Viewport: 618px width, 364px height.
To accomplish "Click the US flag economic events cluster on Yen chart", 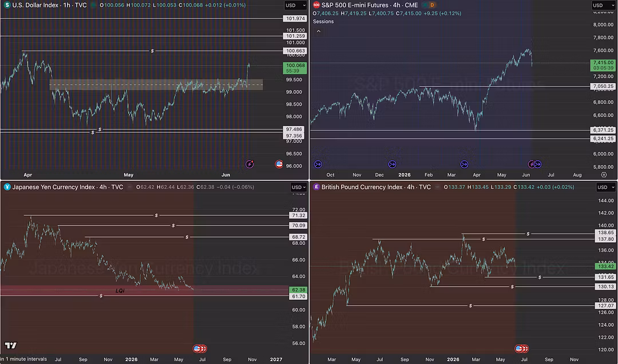I will tap(200, 349).
